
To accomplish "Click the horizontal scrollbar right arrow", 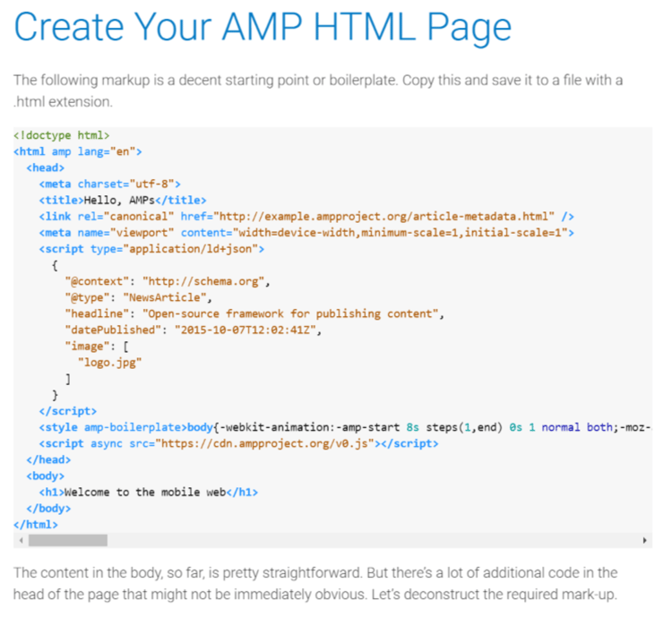I will pos(645,541).
